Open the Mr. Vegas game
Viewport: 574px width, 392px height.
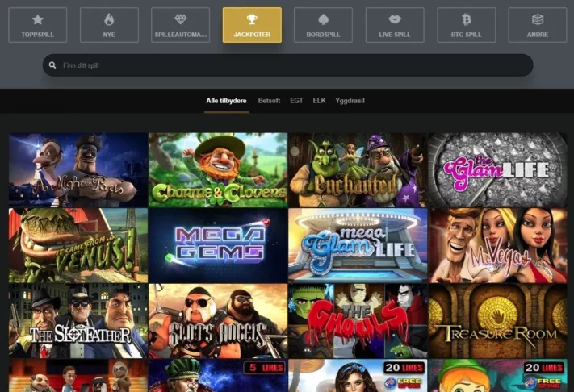[497, 245]
